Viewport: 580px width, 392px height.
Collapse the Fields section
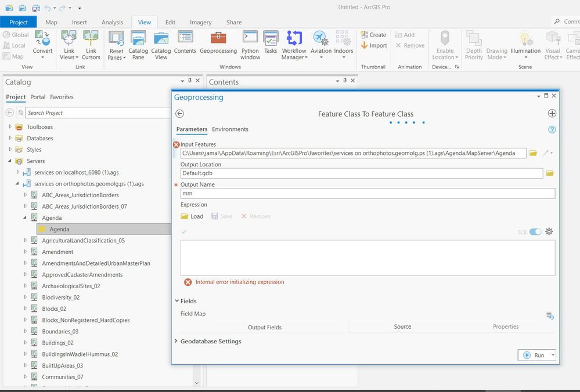click(177, 301)
